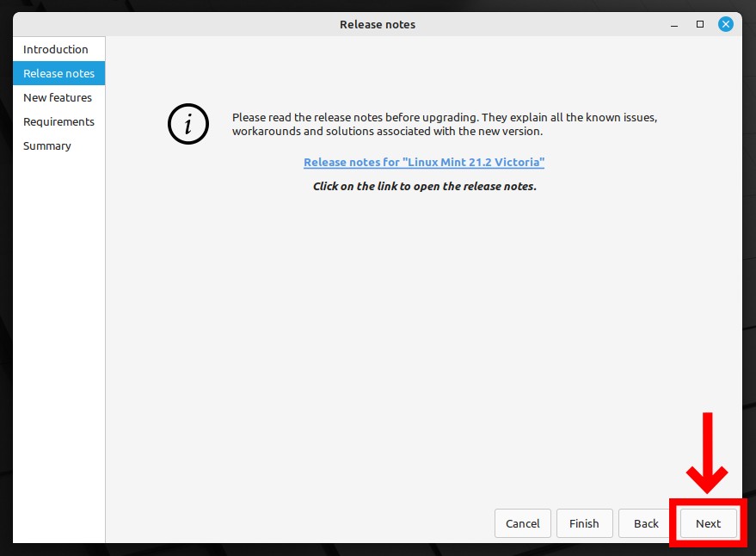Click the Finish button
Image resolution: width=756 pixels, height=556 pixels.
(x=584, y=523)
